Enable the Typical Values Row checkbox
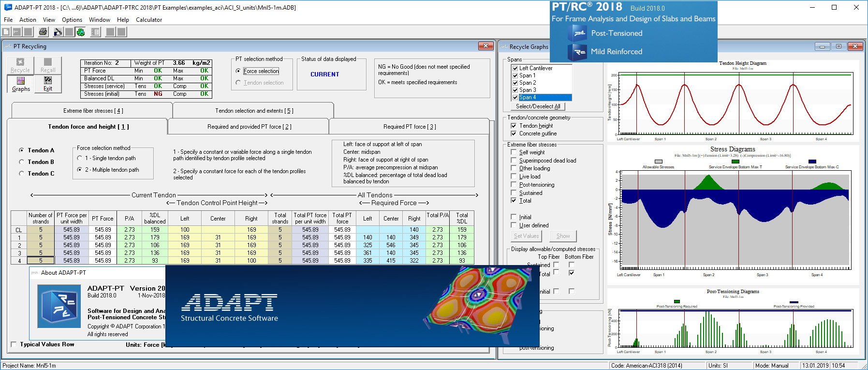 (14, 344)
